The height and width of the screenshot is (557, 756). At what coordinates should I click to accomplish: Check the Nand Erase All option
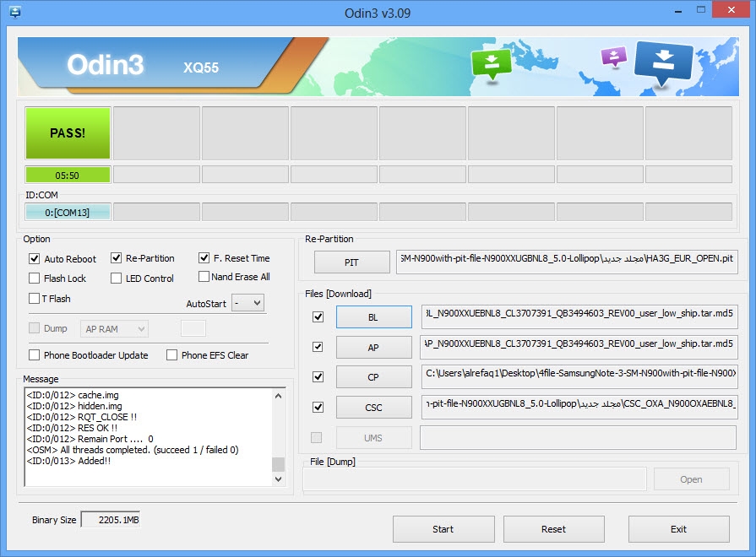[204, 277]
